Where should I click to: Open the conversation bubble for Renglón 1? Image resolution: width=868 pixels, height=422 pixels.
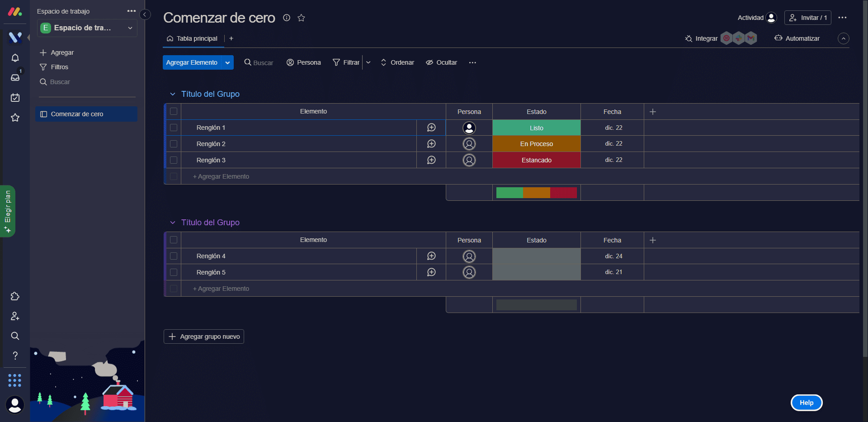431,128
